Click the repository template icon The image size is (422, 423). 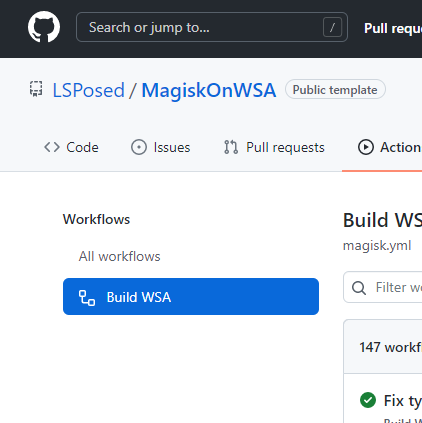tap(36, 89)
